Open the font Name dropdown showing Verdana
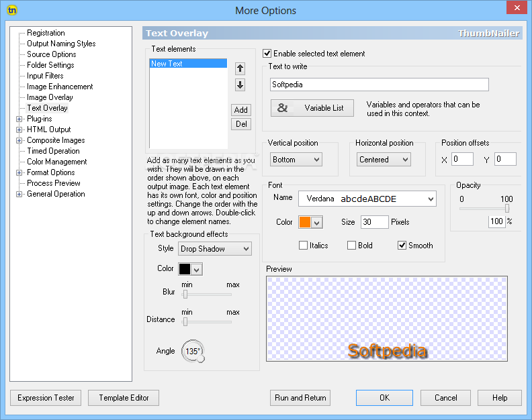The width and height of the screenshot is (532, 420). (367, 199)
